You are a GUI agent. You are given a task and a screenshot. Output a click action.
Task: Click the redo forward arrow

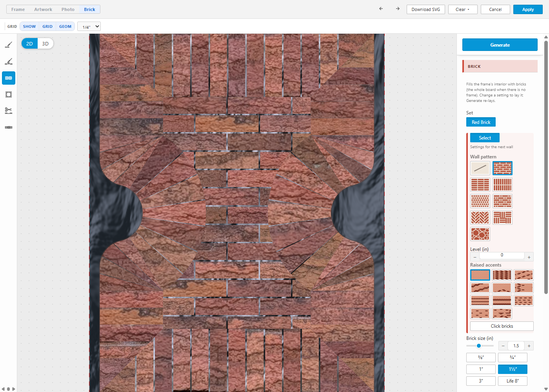398,9
